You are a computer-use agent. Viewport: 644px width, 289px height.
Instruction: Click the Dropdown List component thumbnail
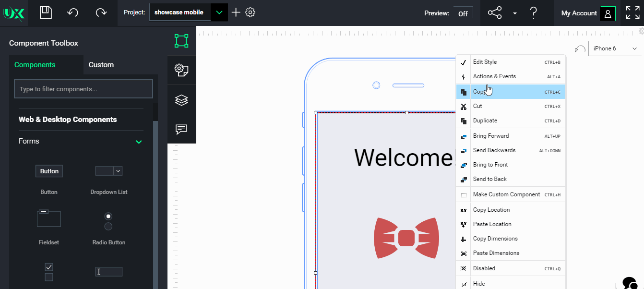pyautogui.click(x=109, y=171)
